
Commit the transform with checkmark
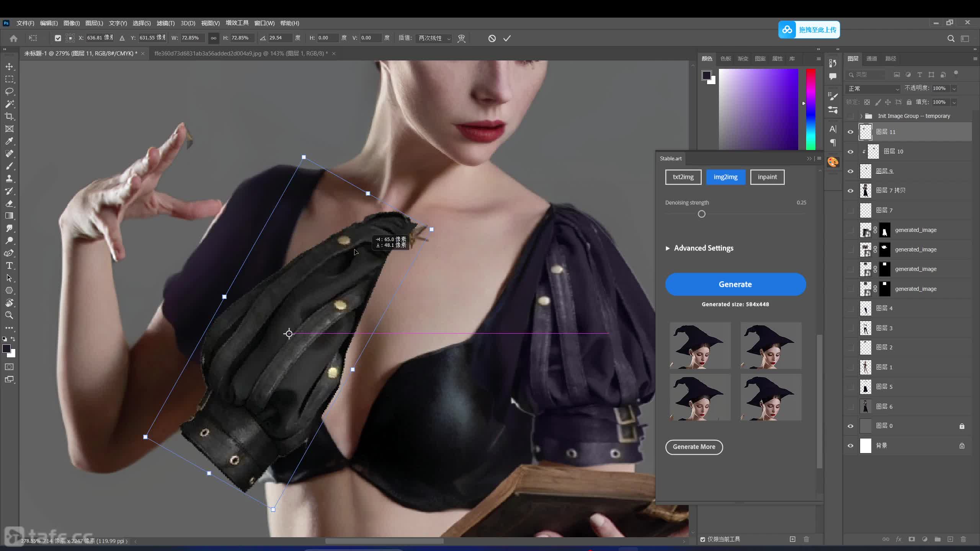[x=507, y=38]
